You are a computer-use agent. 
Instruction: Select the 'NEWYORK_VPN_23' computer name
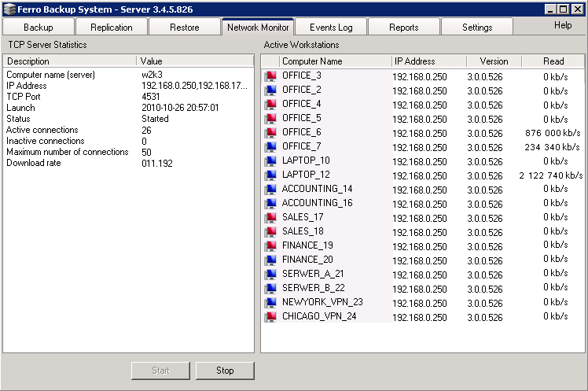(322, 302)
